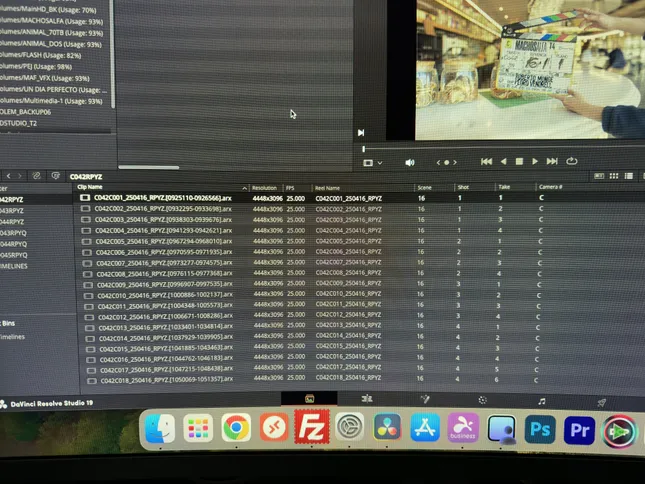Viewport: 645px width, 484px height.
Task: Switch to the Color page tab
Action: click(483, 400)
